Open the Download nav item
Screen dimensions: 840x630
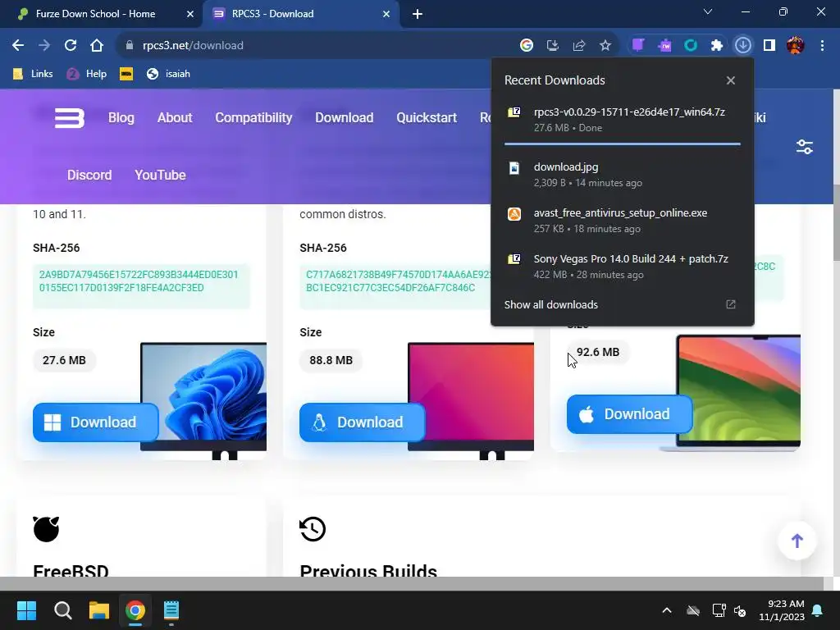click(x=344, y=118)
